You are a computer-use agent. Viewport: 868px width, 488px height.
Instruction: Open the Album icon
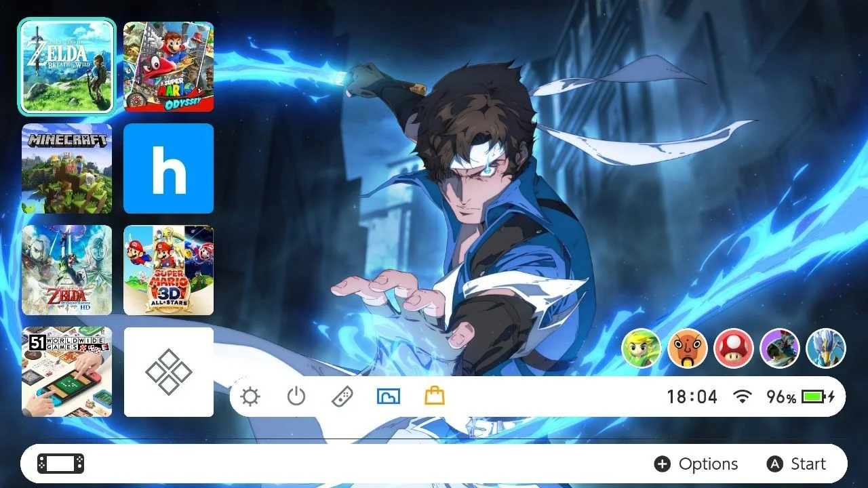[x=389, y=396]
